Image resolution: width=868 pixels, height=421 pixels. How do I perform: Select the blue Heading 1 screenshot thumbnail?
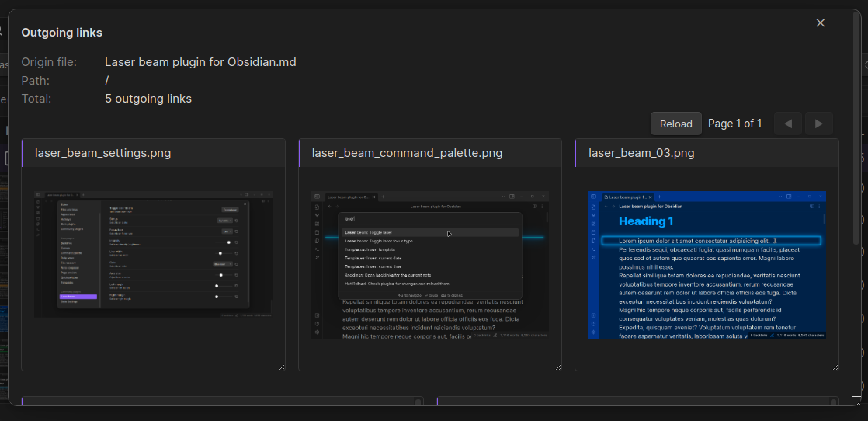707,265
